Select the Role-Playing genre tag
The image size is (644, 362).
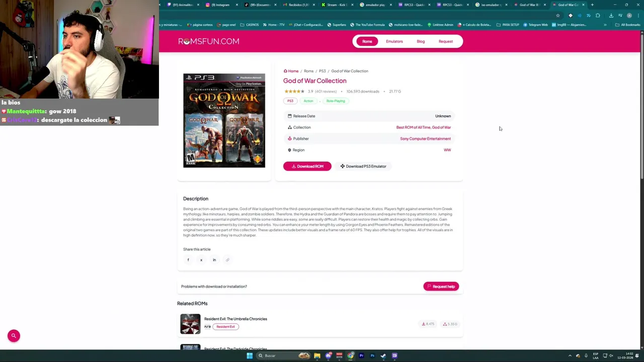(x=336, y=101)
